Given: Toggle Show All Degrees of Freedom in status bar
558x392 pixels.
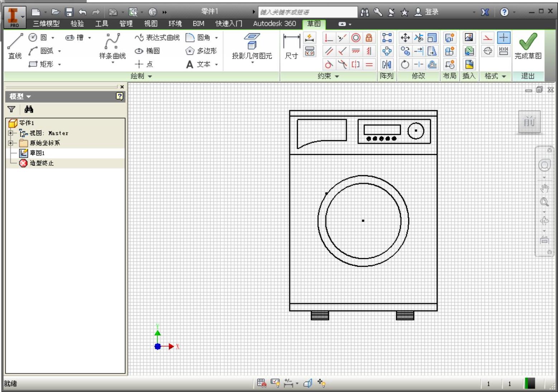Looking at the screenshot, I should 321,383.
